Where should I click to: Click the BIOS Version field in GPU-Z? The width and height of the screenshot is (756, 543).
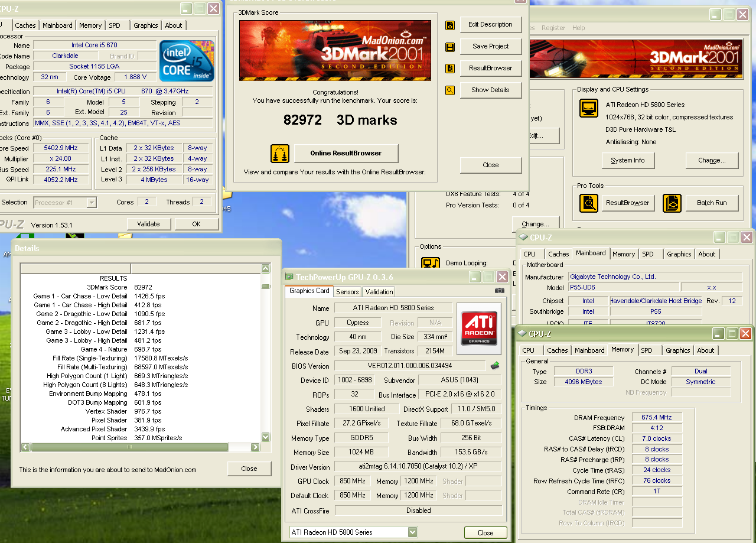410,366
